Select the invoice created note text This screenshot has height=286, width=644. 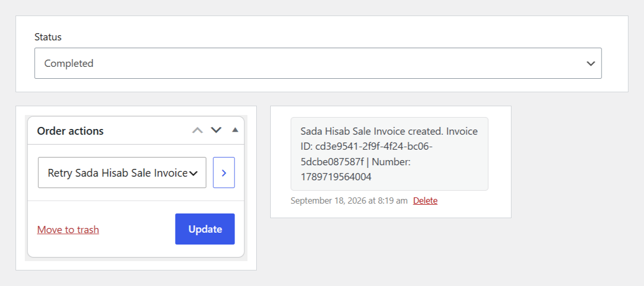pos(389,154)
